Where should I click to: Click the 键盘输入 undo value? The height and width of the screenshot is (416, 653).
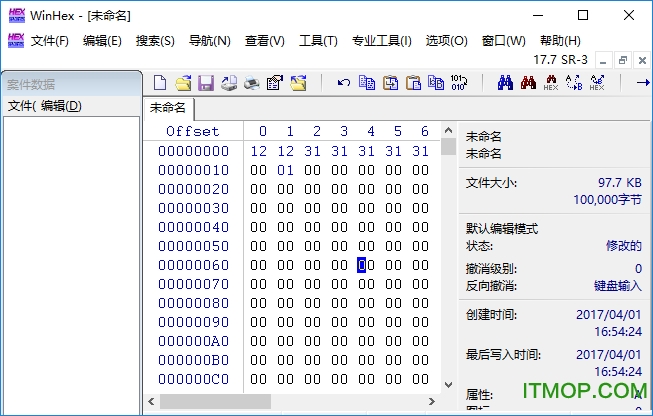[618, 286]
